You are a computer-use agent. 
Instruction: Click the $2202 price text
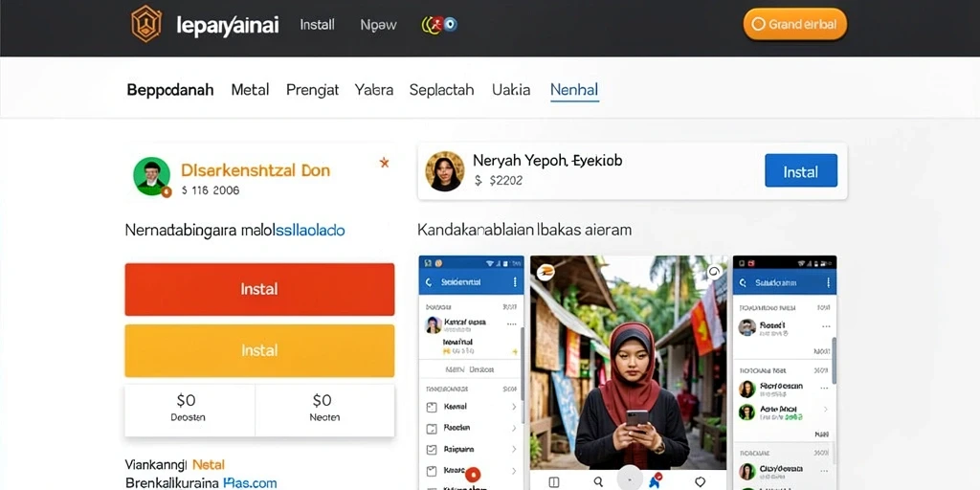498,181
